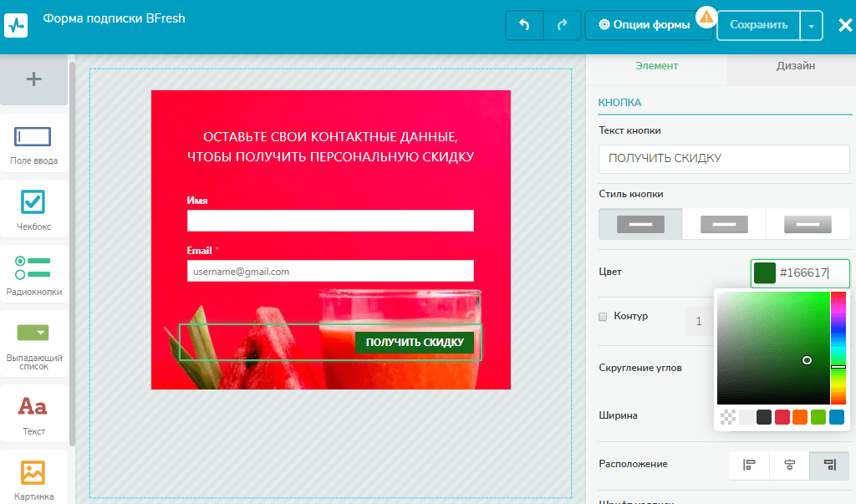Screen dimensions: 856x504
Task: Add a Картинка element
Action: click(33, 478)
